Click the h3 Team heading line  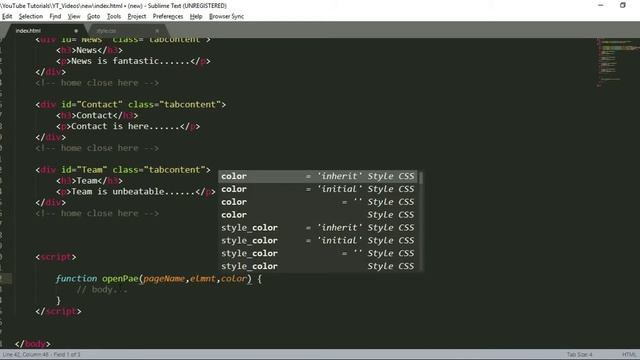[89, 181]
